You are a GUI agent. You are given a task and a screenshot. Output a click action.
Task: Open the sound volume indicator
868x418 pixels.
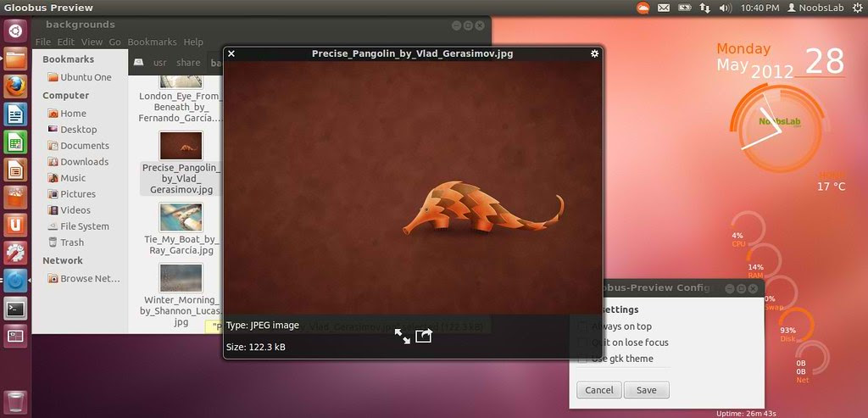pos(726,8)
